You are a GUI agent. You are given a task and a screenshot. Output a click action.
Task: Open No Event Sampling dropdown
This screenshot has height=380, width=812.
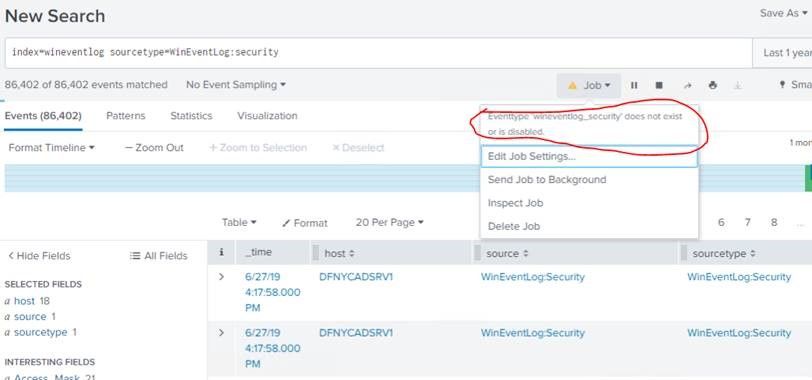pyautogui.click(x=236, y=84)
